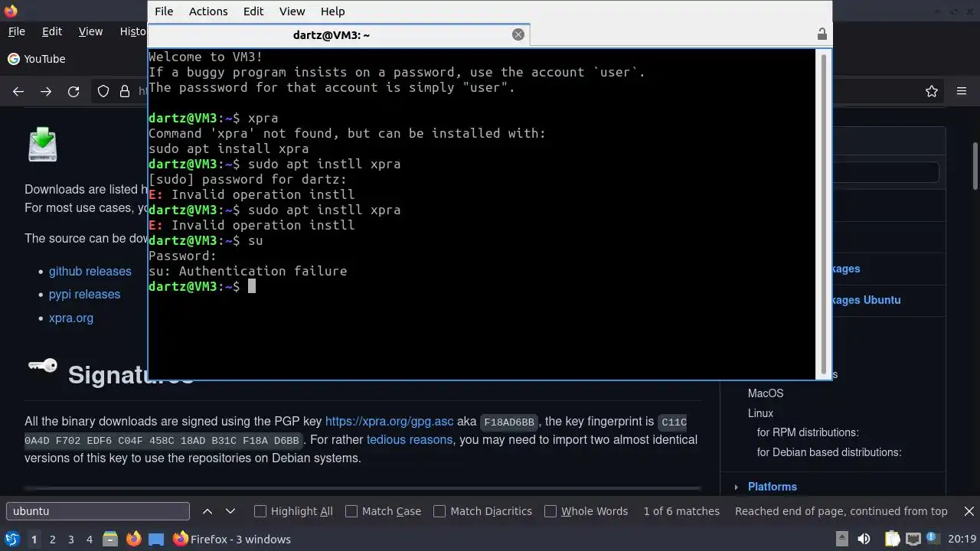
Task: Click the 20:19 clock
Action: pos(962,540)
